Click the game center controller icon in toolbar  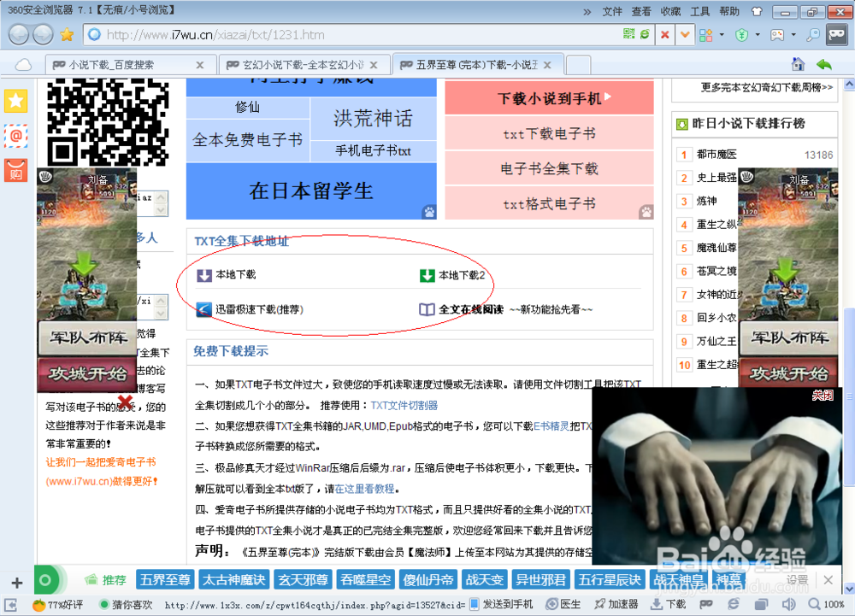coord(776,34)
